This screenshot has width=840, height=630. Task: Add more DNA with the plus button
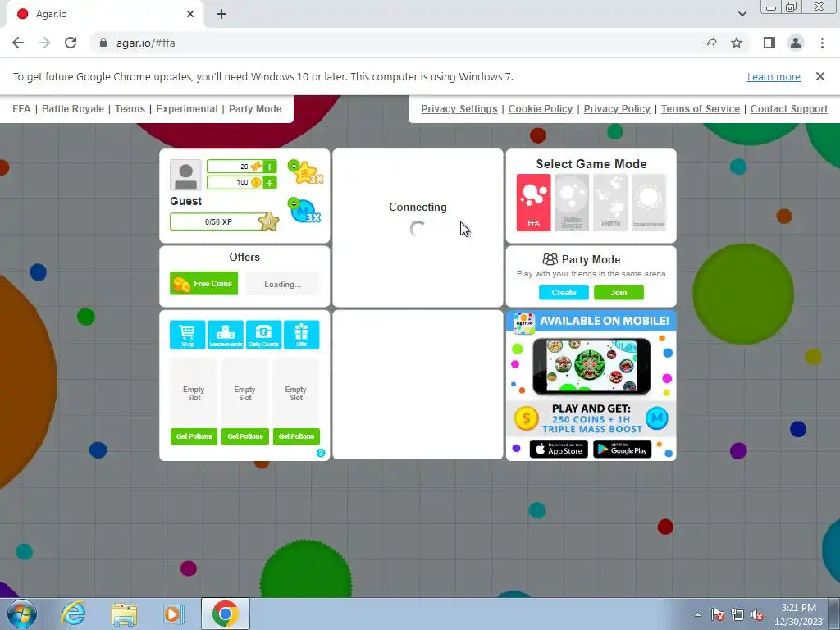pos(269,167)
